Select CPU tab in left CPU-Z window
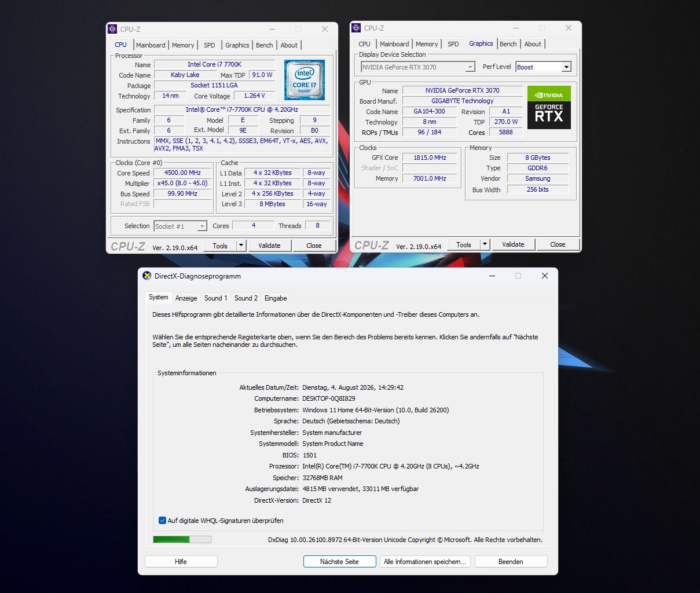This screenshot has height=593, width=700. click(120, 45)
